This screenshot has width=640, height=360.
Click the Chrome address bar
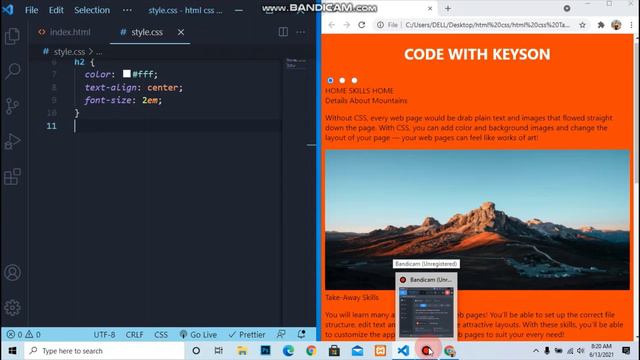click(488, 25)
